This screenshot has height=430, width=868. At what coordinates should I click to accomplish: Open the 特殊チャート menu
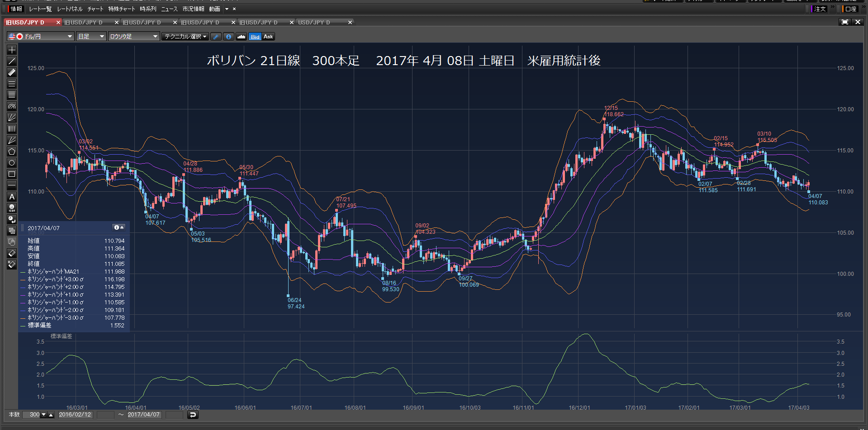pos(122,9)
